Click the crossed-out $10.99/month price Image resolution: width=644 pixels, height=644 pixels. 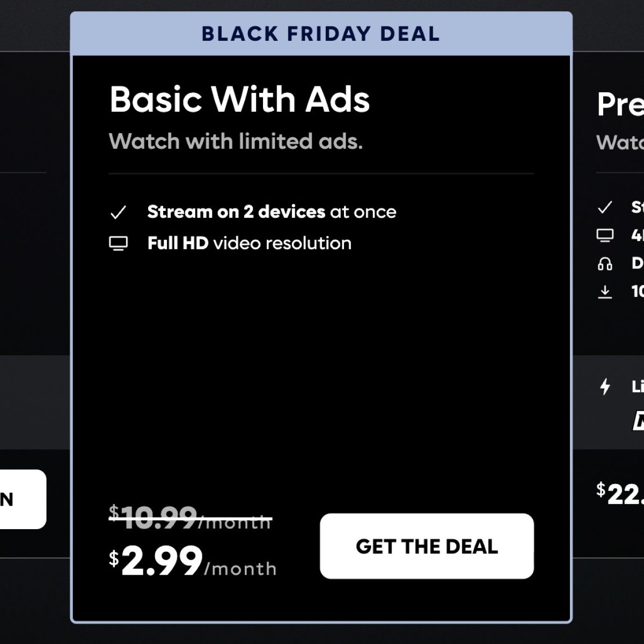point(191,518)
